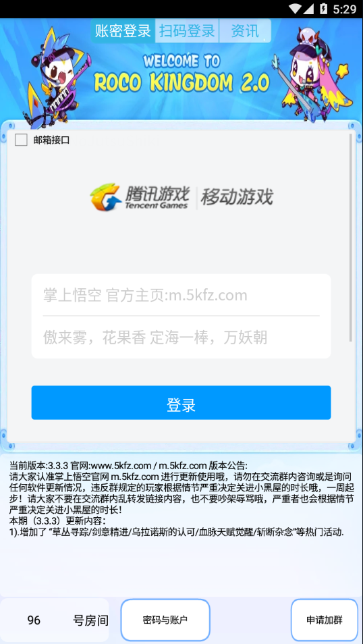Tap the Roco Kingdom 2.0 welcome banner

coord(181,76)
